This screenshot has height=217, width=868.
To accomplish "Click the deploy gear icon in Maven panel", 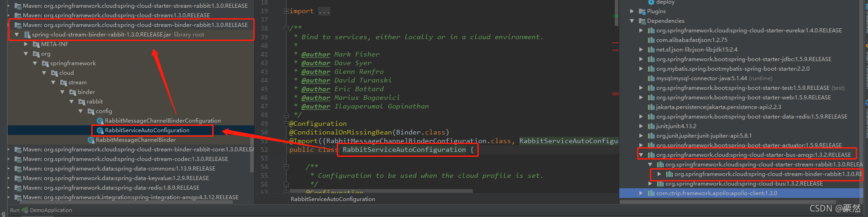I will (651, 2).
